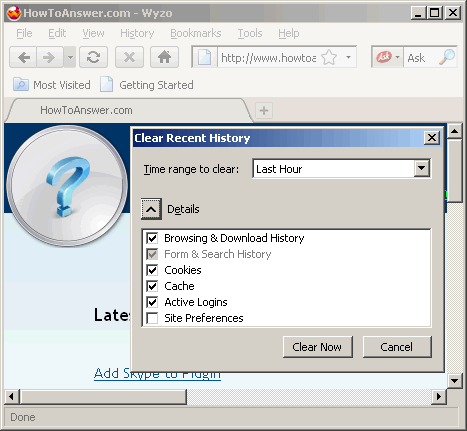Screen dimensions: 467x431
Task: Click the vertical scrollbar up arrow
Action: pyautogui.click(x=454, y=131)
